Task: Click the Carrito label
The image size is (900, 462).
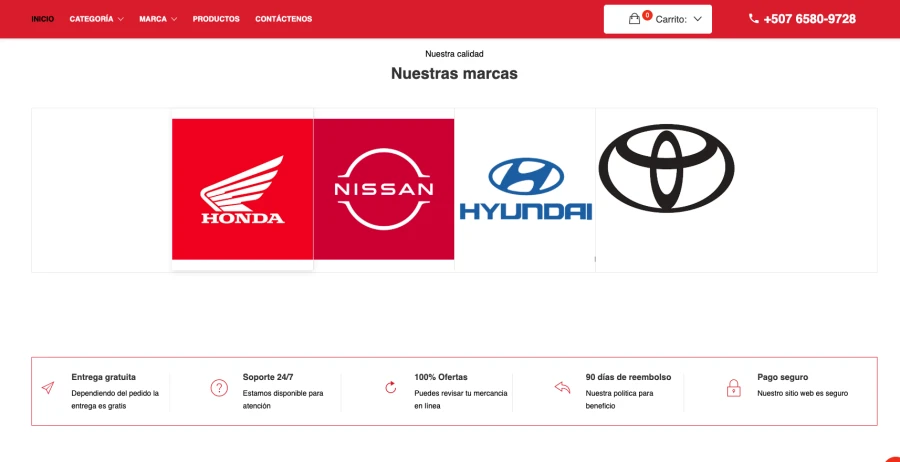Action: [671, 19]
